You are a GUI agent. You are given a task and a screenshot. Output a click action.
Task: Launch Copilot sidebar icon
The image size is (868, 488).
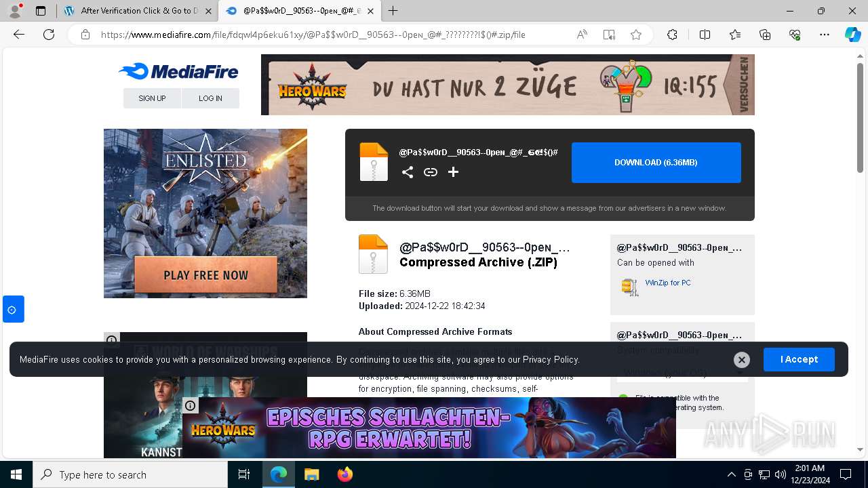[852, 35]
